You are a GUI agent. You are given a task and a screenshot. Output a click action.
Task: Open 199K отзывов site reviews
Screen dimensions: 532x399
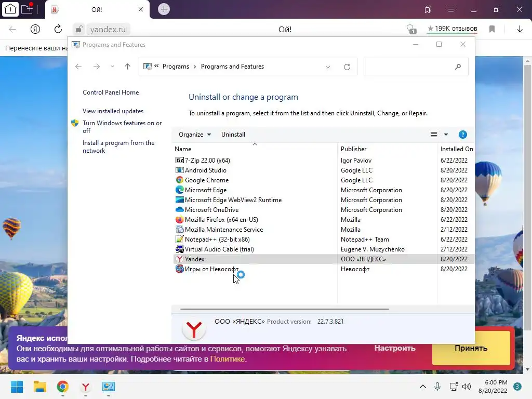coord(452,29)
